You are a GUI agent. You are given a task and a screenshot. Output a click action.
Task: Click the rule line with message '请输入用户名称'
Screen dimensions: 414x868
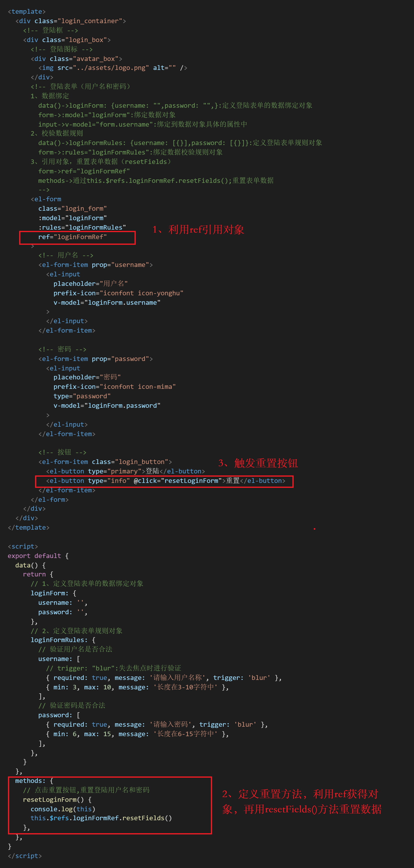[x=164, y=678]
